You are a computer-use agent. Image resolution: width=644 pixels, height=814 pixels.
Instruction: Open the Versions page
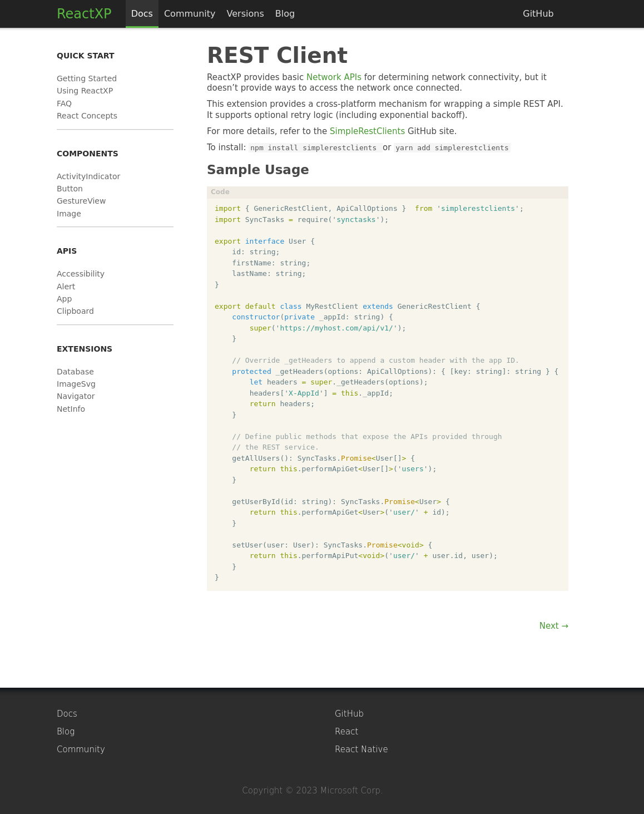245,13
